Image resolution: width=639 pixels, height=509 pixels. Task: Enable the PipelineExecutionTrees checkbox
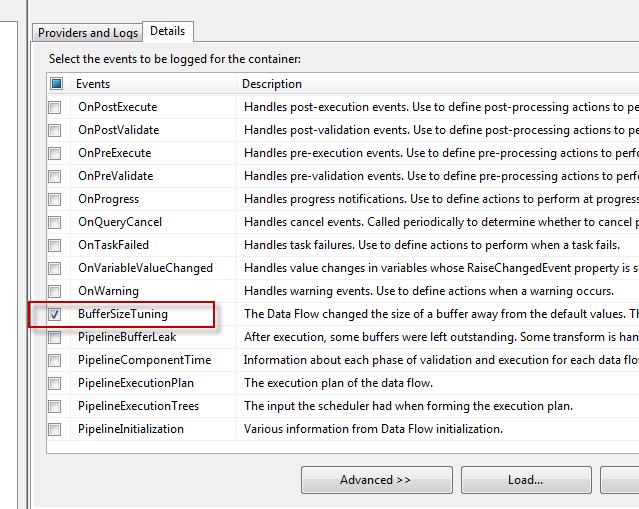(x=55, y=406)
